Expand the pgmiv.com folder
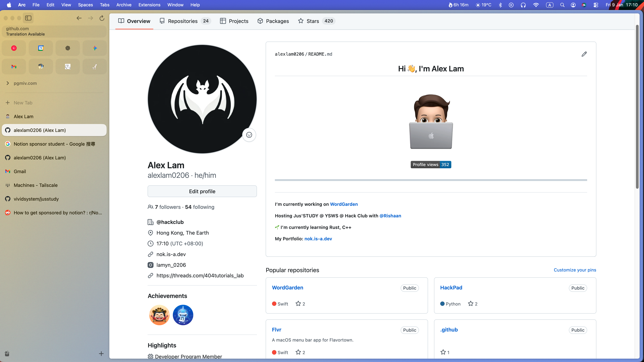The height and width of the screenshot is (362, 644). click(x=8, y=83)
